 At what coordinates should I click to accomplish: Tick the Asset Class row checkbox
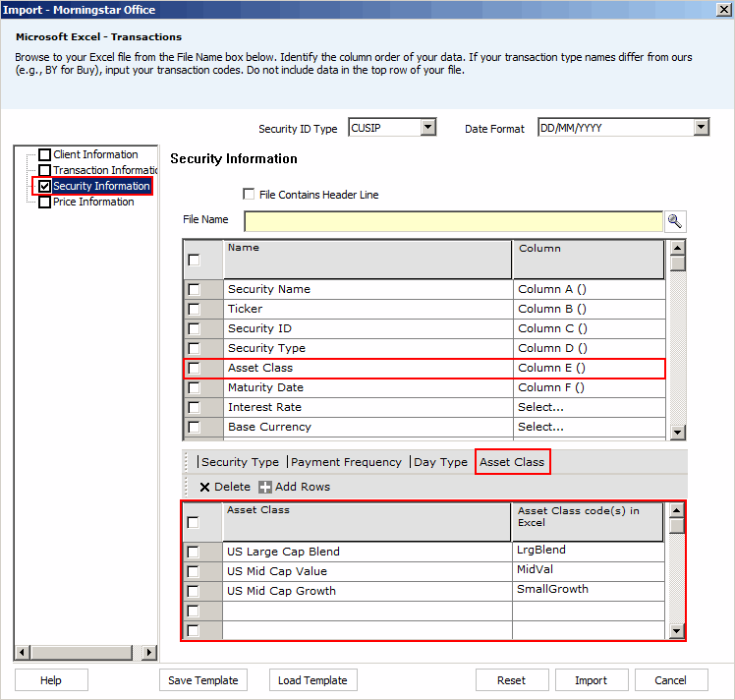coord(195,368)
